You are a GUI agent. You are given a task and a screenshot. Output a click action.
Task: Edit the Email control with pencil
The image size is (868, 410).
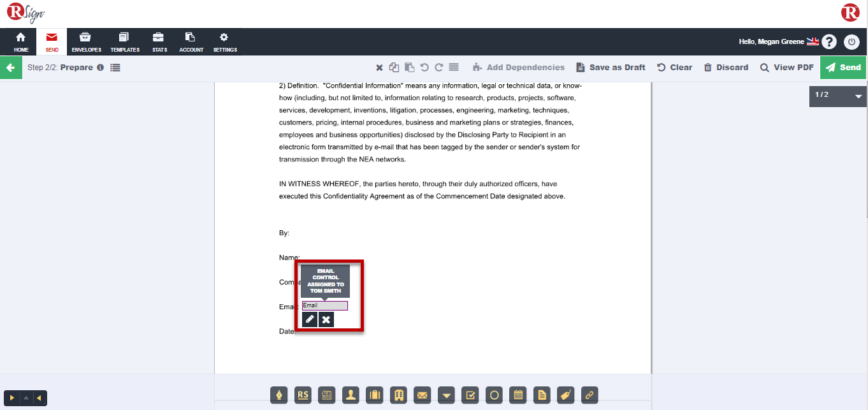click(x=310, y=319)
